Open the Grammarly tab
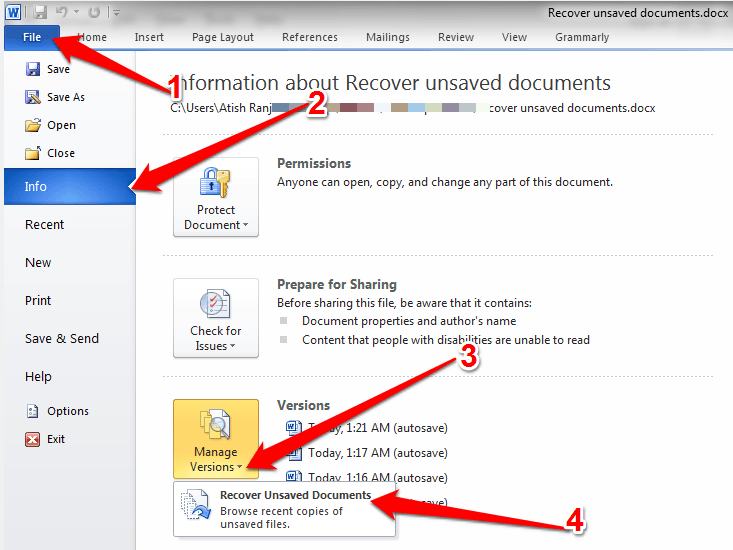 582,37
